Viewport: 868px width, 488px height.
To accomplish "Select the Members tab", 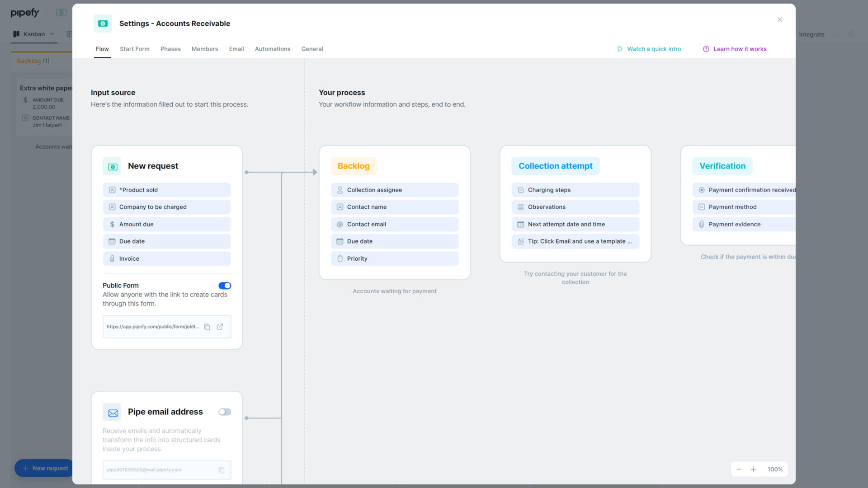I will click(205, 49).
